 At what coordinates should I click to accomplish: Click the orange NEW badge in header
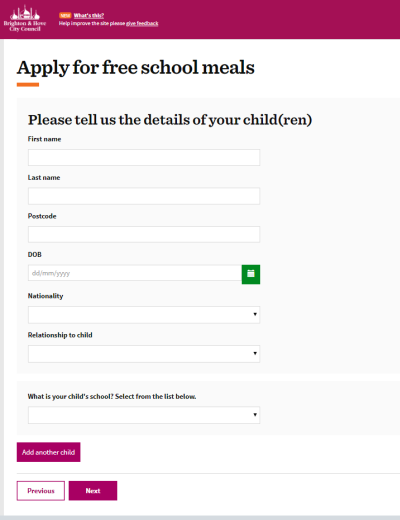(65, 15)
